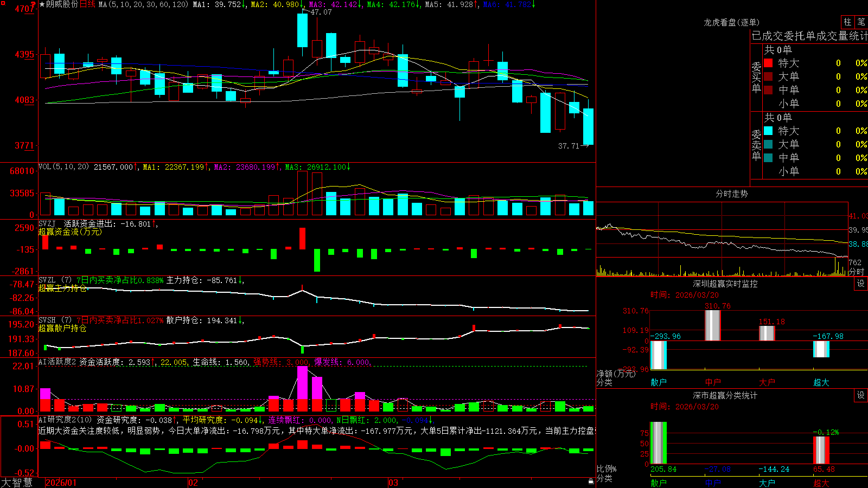Click the 散户 -293.96 bar in 实时监控
The image size is (868, 488).
(659, 355)
